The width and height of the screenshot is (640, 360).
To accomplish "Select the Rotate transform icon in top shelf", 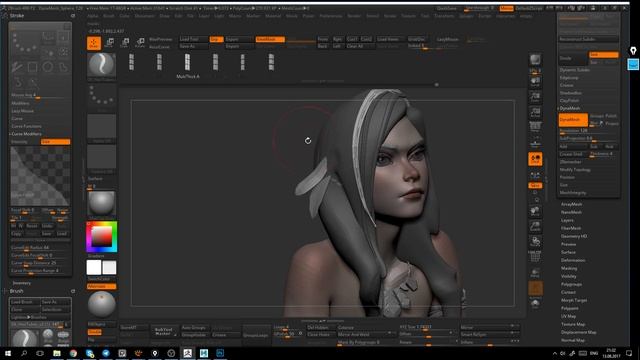I will [x=140, y=42].
